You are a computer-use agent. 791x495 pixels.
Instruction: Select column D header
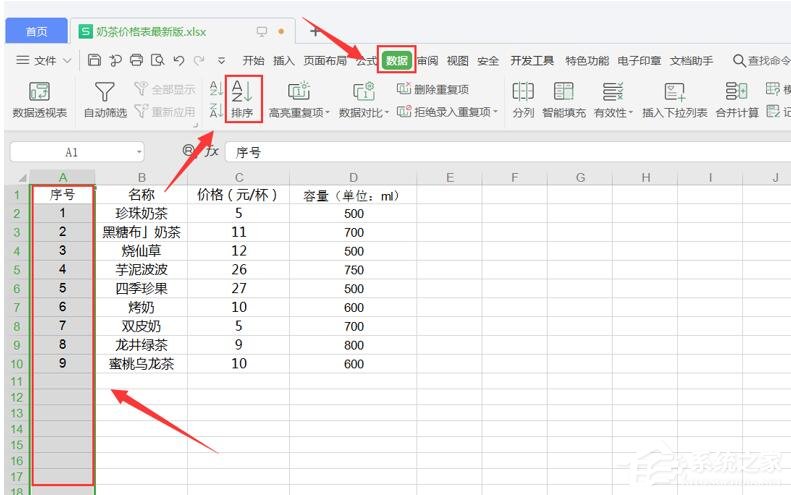(352, 177)
